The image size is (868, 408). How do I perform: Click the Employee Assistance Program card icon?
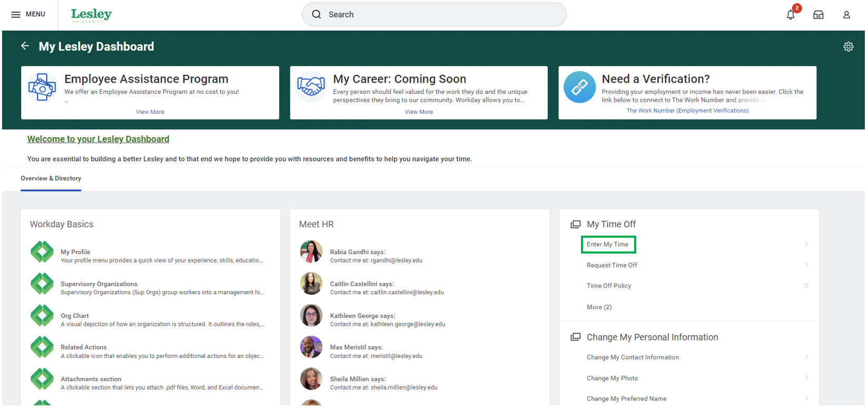pyautogui.click(x=42, y=87)
